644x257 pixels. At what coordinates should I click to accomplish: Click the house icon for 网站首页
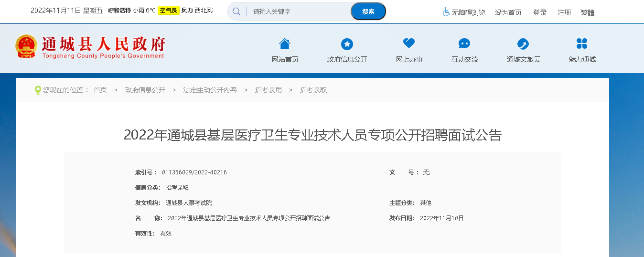pos(285,44)
